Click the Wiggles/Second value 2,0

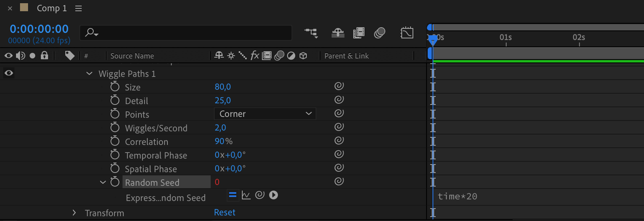pos(220,128)
